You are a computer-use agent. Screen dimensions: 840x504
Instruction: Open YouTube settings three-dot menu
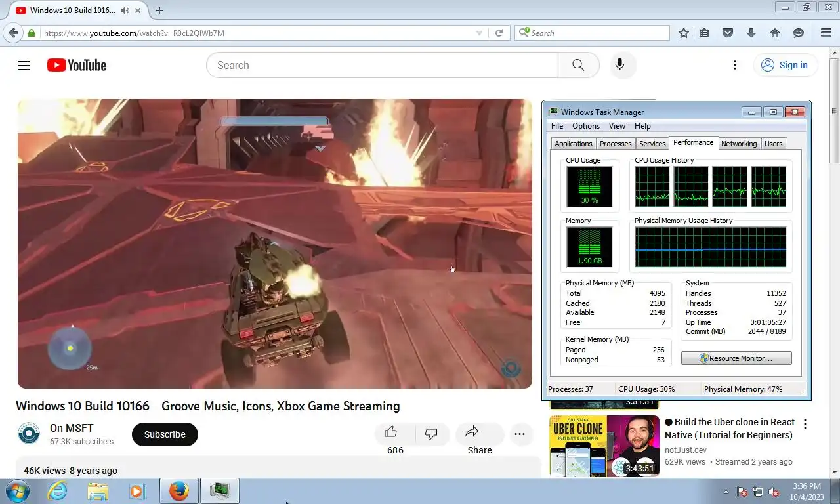pos(735,65)
